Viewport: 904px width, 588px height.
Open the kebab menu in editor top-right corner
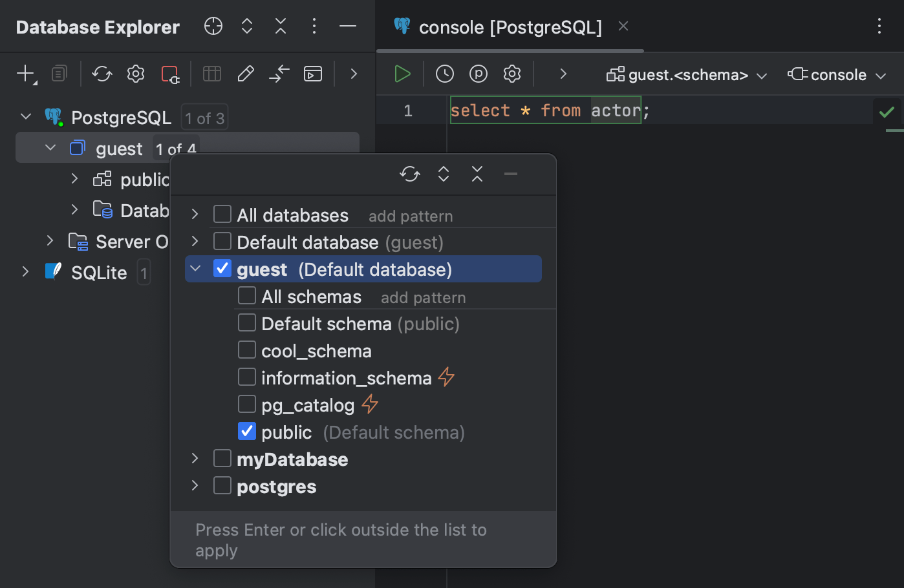click(x=879, y=26)
